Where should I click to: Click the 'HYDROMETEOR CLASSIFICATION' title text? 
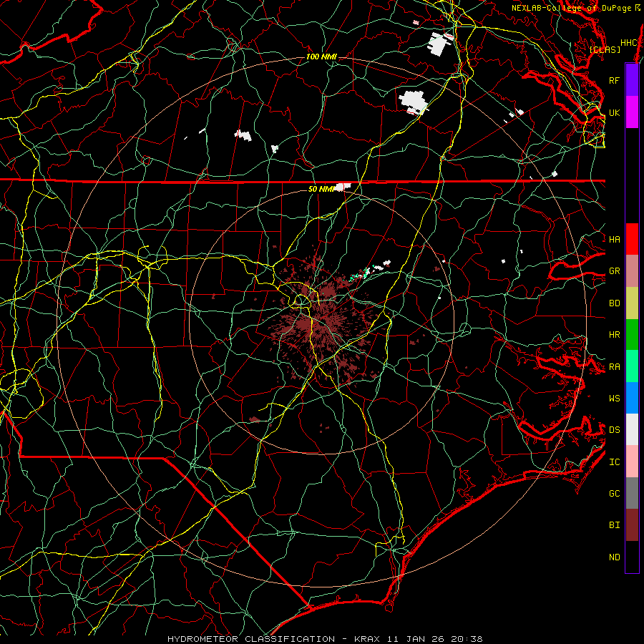pyautogui.click(x=251, y=639)
